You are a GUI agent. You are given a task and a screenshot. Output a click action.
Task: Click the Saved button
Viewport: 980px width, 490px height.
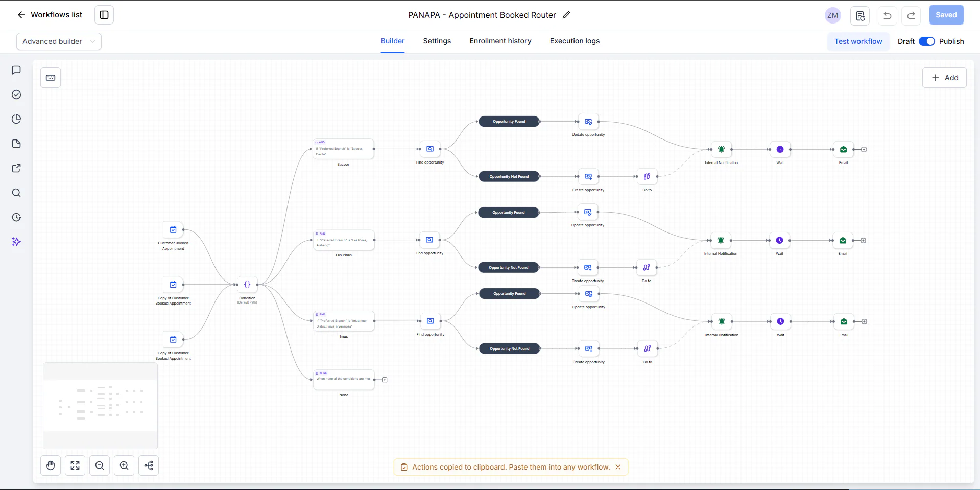click(x=946, y=15)
